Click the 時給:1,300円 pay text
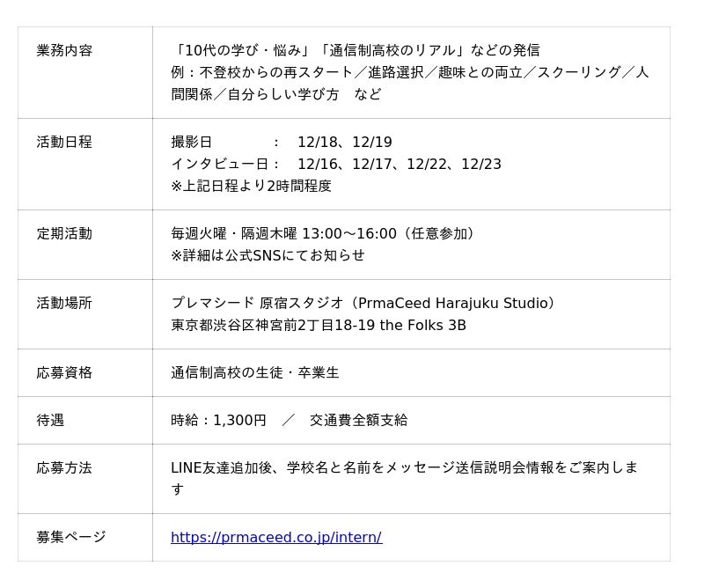Image resolution: width=704 pixels, height=588 pixels. point(218,420)
